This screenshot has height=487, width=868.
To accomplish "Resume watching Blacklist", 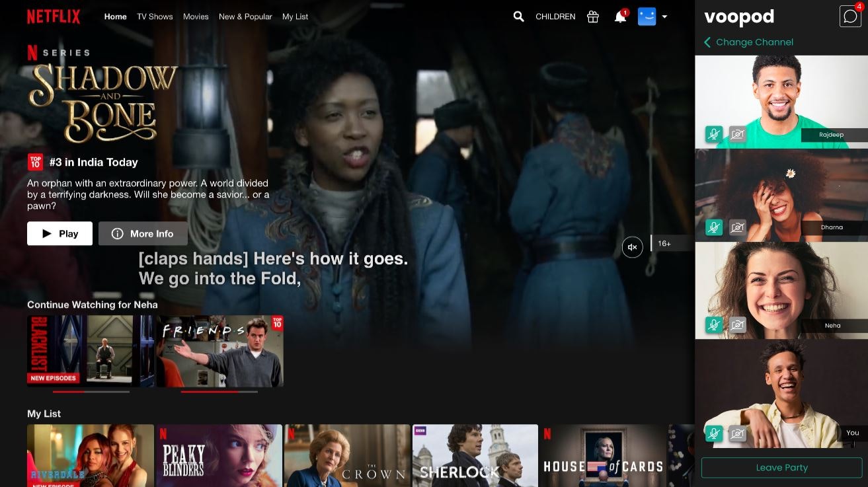I will (91, 351).
